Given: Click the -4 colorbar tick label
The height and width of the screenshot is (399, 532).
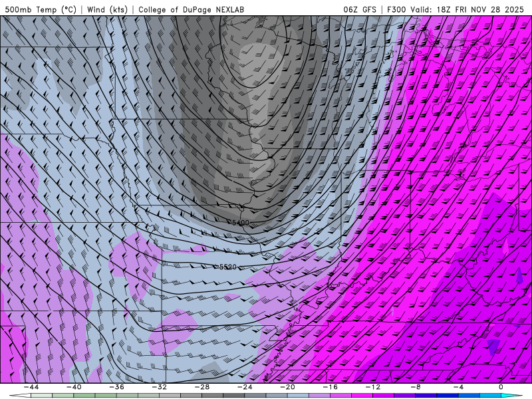Looking at the screenshot, I should pos(459,387).
